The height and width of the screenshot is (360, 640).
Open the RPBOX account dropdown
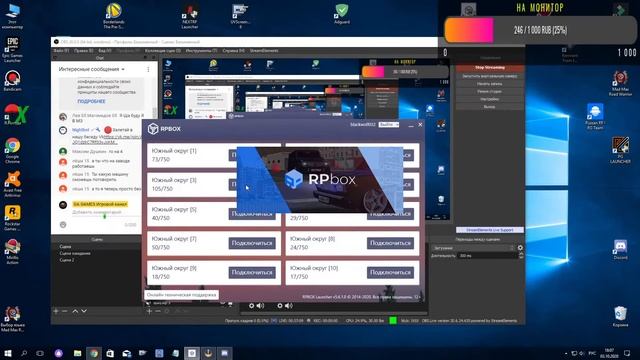[x=388, y=124]
